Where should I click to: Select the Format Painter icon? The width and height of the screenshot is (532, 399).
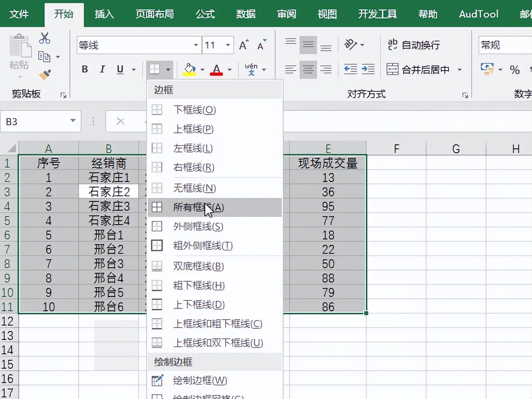point(45,75)
